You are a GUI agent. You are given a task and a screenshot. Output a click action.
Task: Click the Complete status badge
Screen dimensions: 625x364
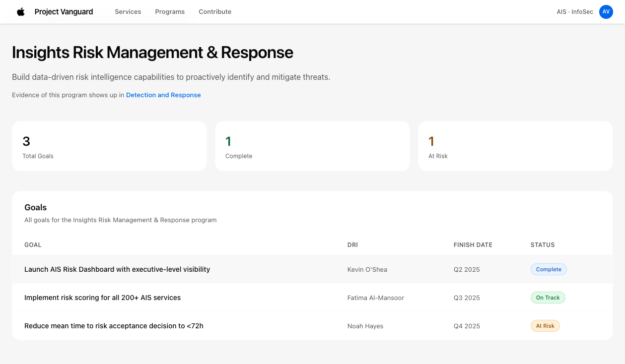point(549,269)
